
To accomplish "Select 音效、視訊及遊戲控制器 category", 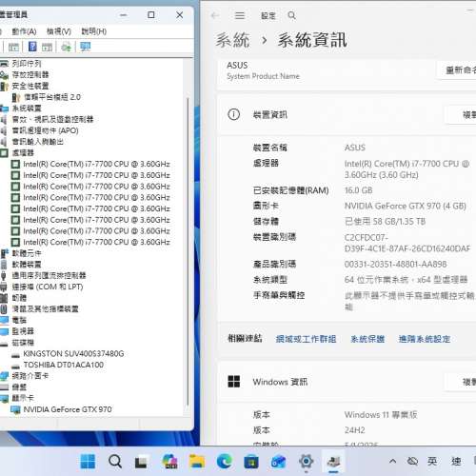I will pos(52,119).
